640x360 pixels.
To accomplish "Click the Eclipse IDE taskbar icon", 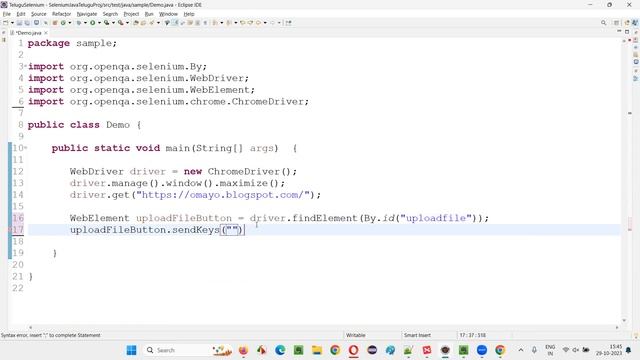I will point(372,350).
